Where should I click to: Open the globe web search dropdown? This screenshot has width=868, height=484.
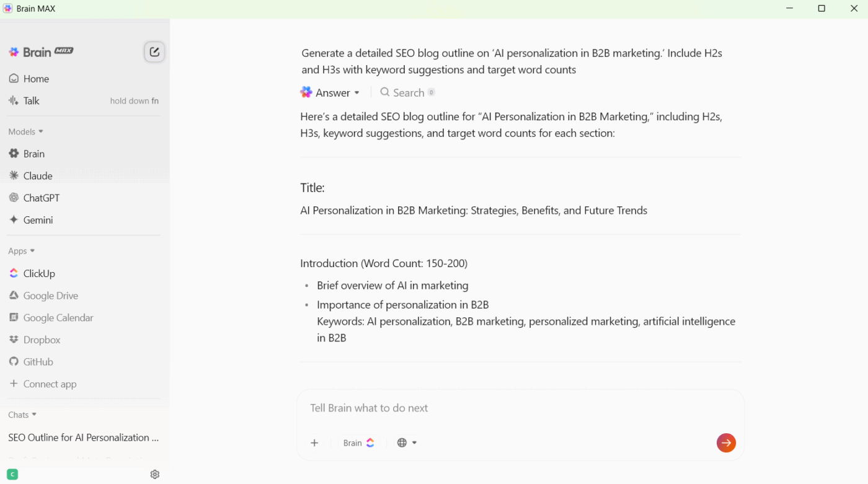pos(407,442)
